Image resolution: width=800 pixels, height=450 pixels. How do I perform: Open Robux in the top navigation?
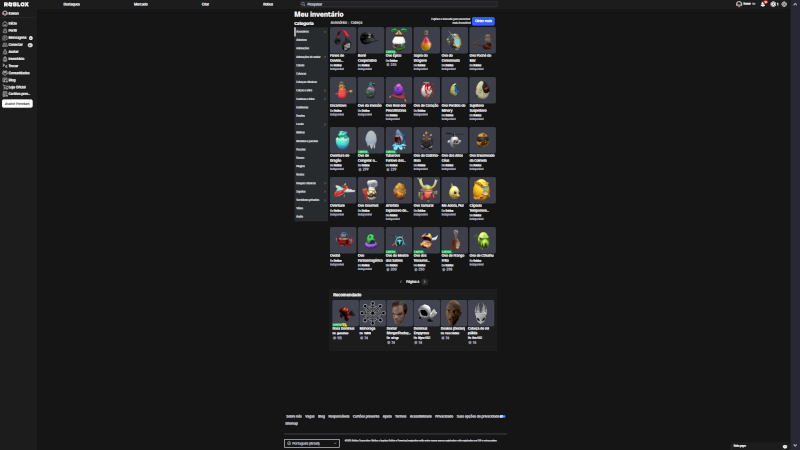(x=268, y=4)
